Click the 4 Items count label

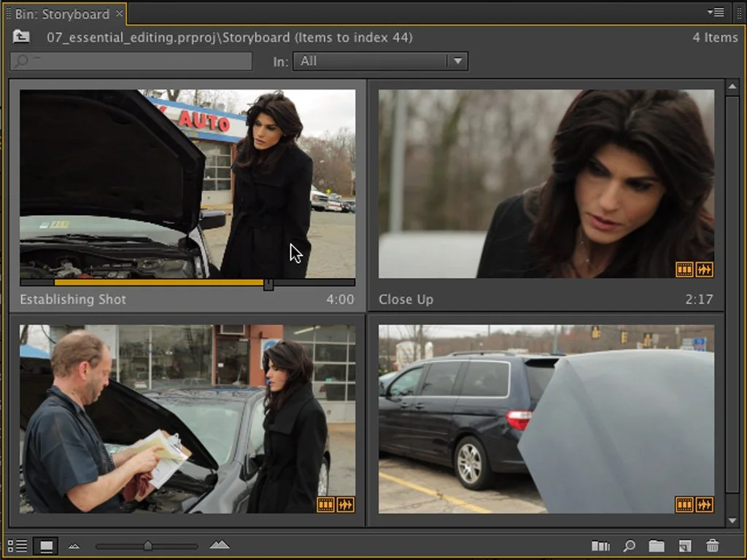coord(715,37)
